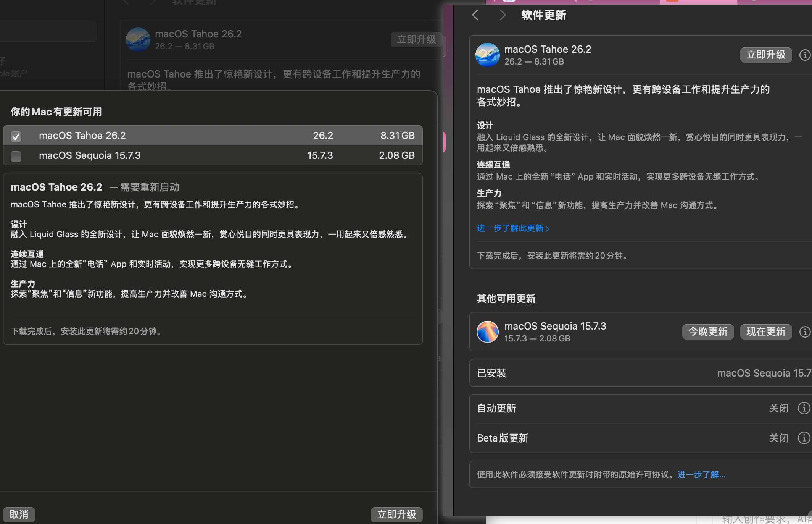
Task: Click 进一步了解 license agreement link
Action: click(701, 474)
